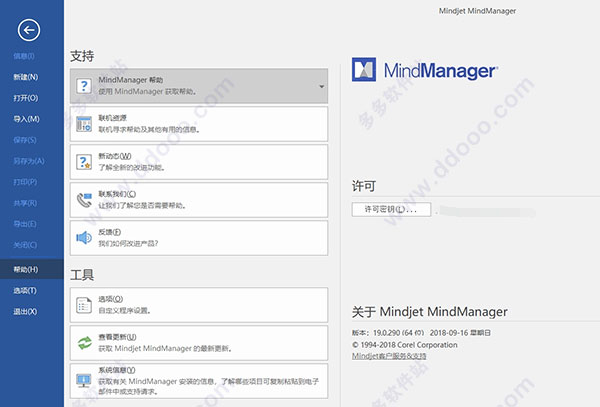Open the Mindjet客户服务及支持 link
The image size is (600, 407).
point(389,356)
